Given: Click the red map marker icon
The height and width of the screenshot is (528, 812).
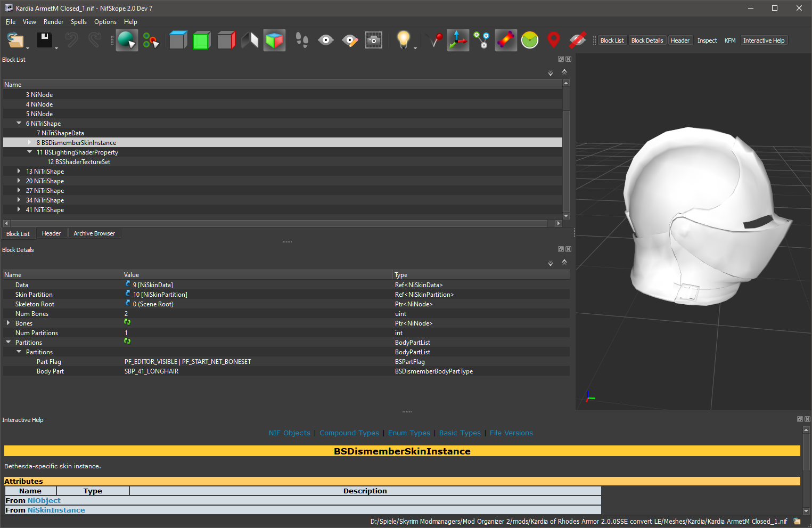Looking at the screenshot, I should 554,40.
